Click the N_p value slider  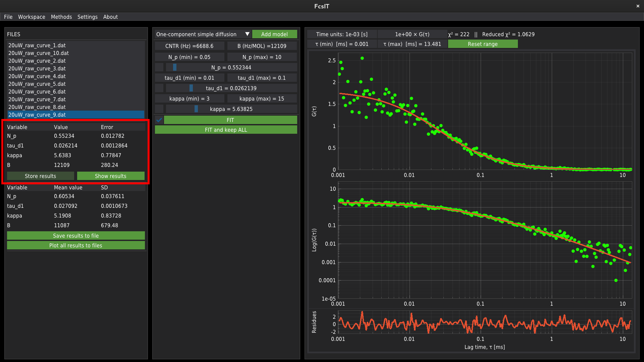pyautogui.click(x=231, y=67)
